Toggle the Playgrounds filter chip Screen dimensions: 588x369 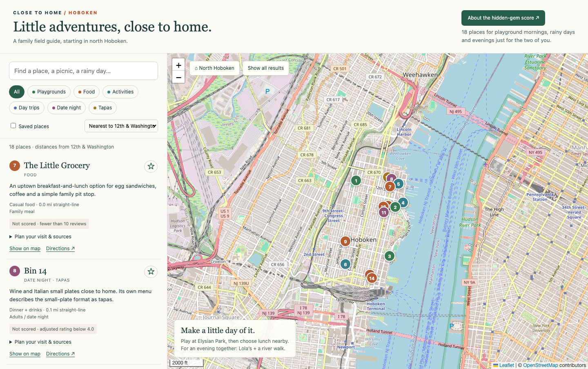point(49,92)
